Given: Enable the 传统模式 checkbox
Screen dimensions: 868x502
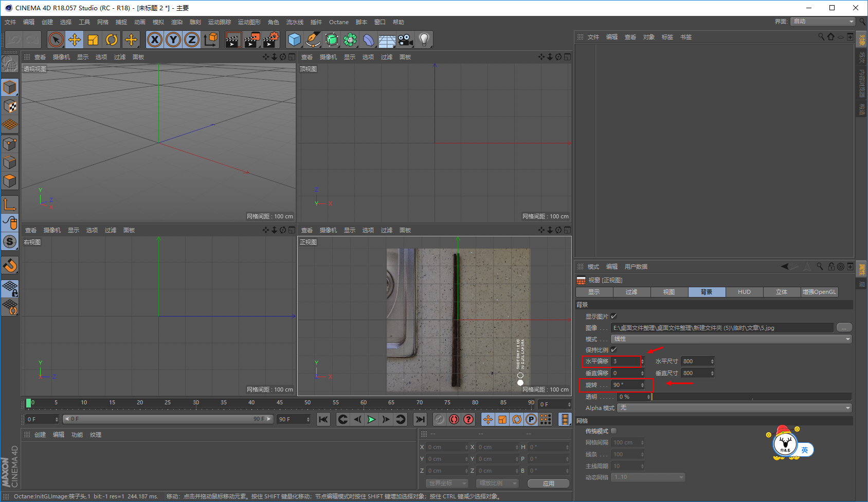Looking at the screenshot, I should [x=613, y=431].
